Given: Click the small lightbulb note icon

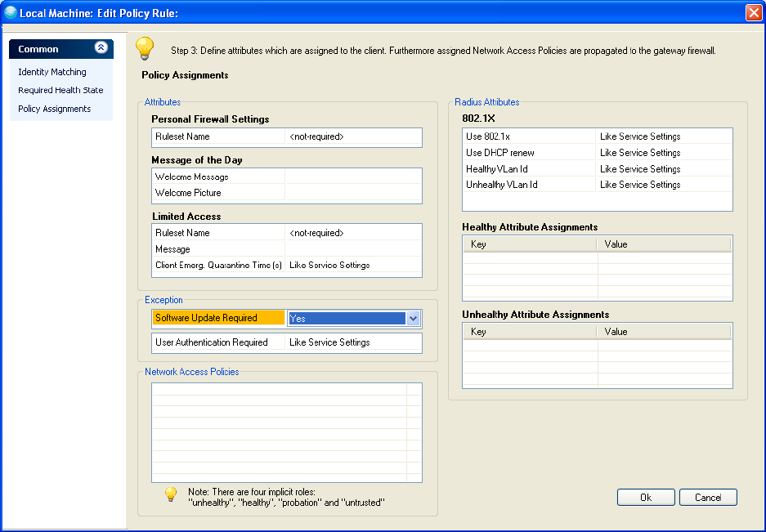Looking at the screenshot, I should point(170,494).
